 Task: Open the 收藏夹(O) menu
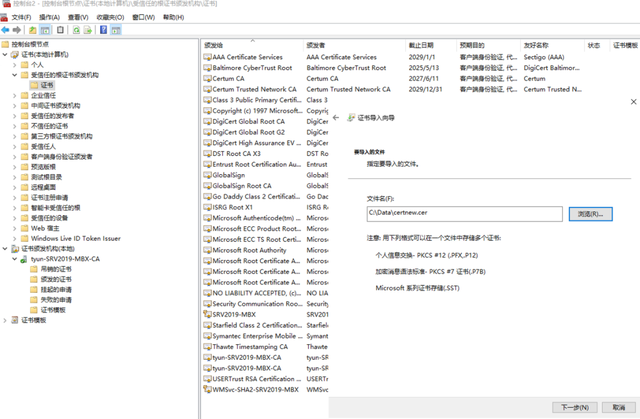click(110, 17)
